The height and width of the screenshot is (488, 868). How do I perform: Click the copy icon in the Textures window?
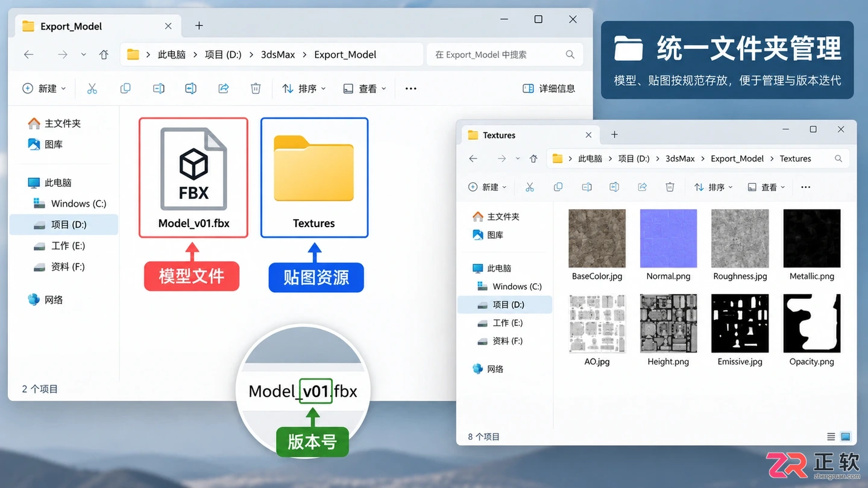pyautogui.click(x=558, y=187)
